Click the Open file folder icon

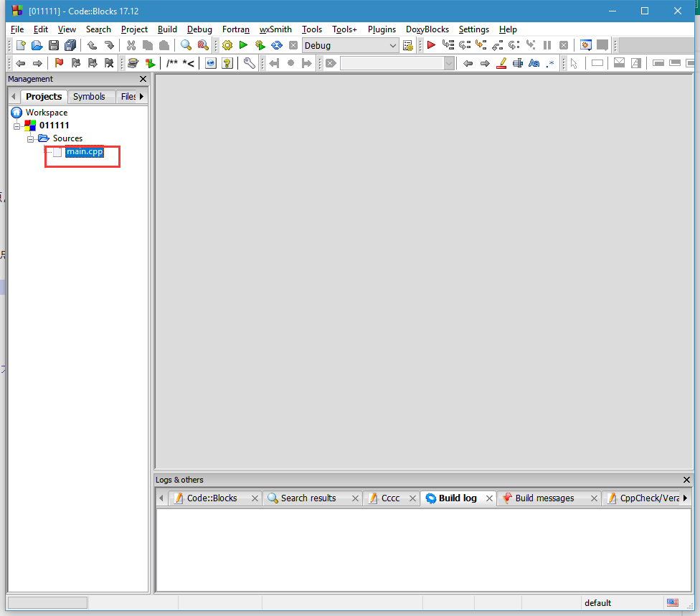[x=37, y=45]
